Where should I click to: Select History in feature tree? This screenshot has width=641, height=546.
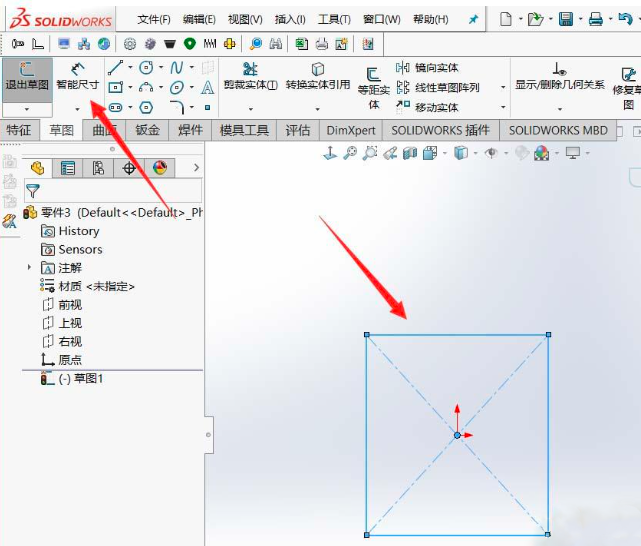point(70,231)
